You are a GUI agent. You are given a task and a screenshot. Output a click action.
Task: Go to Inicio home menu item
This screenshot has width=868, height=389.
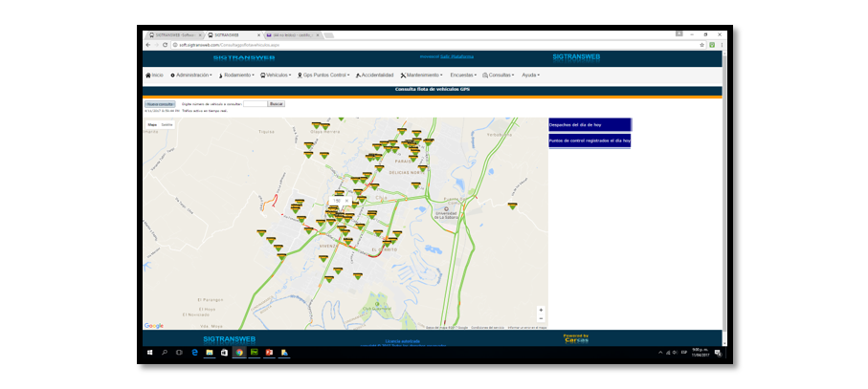(x=154, y=76)
